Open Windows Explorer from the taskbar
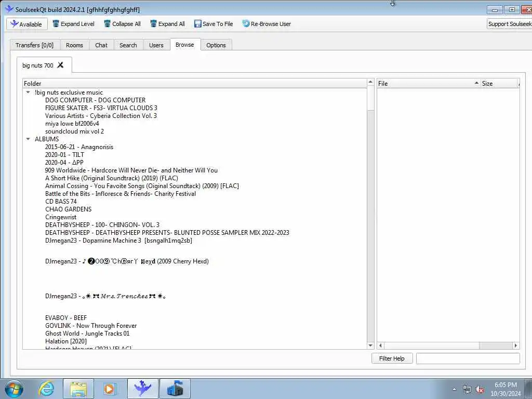This screenshot has width=532, height=399. click(x=78, y=389)
